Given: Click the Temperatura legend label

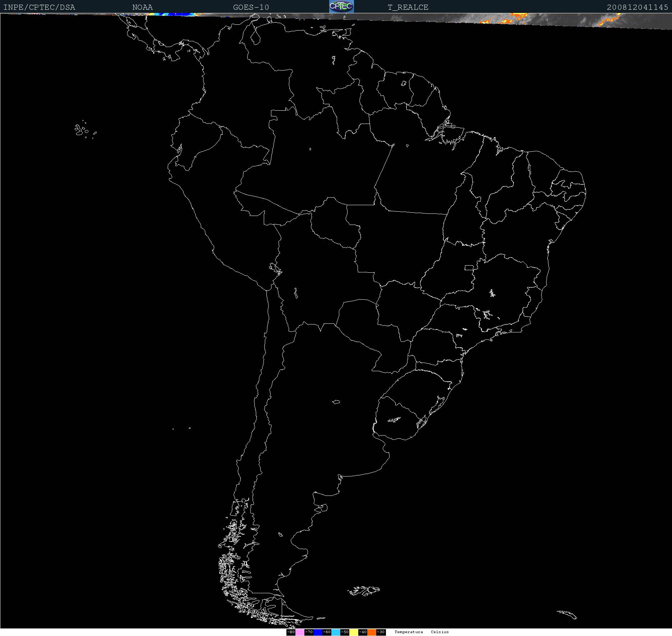Looking at the screenshot, I should [x=409, y=632].
